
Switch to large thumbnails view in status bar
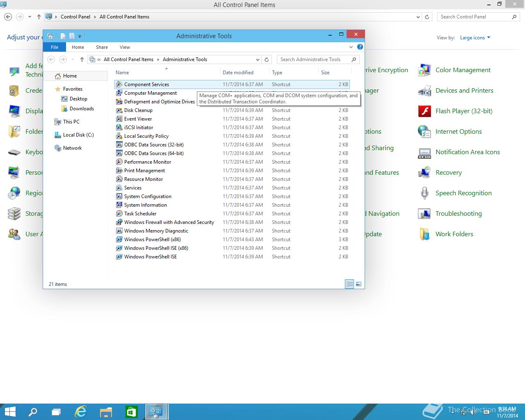pyautogui.click(x=358, y=284)
